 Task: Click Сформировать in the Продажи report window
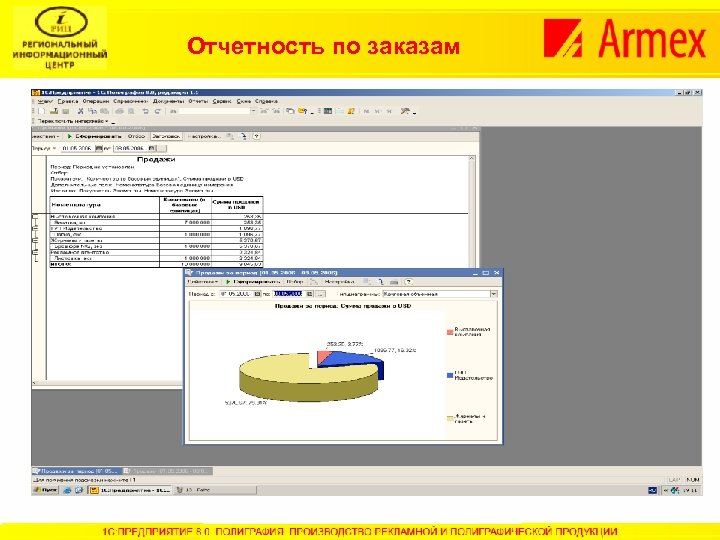(x=94, y=136)
